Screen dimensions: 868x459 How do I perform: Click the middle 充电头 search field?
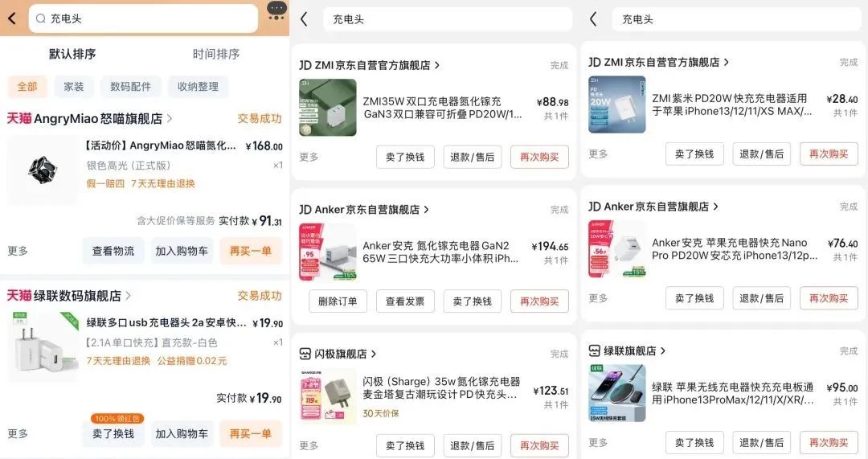(448, 19)
